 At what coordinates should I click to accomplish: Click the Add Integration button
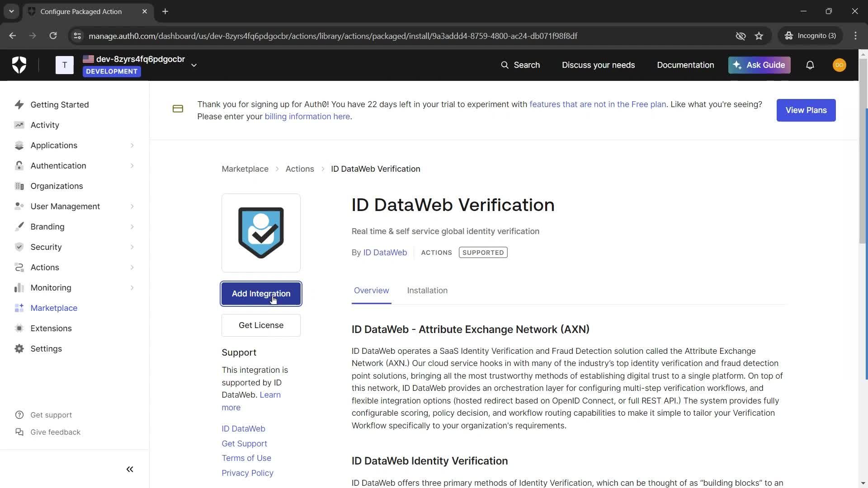click(261, 294)
